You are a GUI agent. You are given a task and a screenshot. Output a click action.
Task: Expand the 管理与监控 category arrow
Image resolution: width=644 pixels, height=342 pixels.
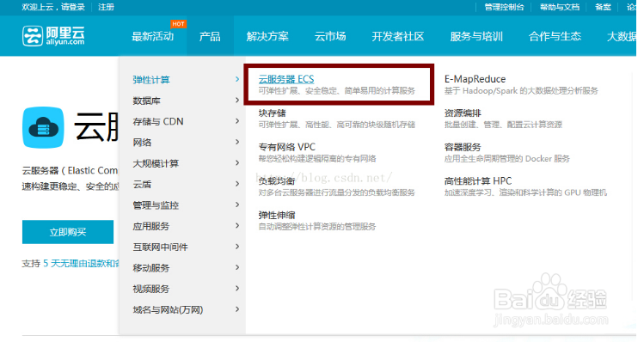click(237, 205)
